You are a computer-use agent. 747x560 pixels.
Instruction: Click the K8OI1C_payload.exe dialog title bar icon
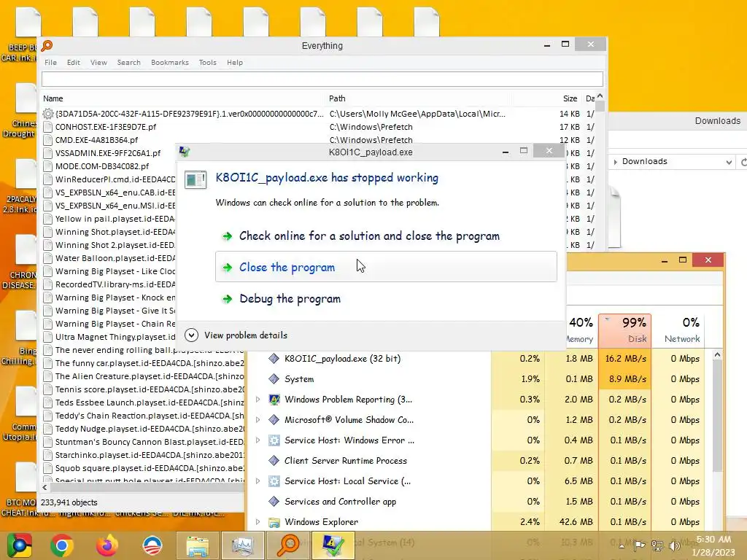tap(185, 152)
